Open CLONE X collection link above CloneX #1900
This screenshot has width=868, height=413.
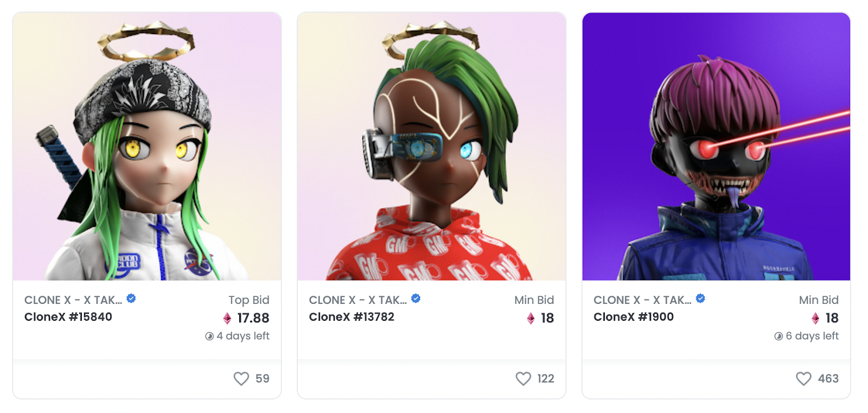click(x=642, y=300)
